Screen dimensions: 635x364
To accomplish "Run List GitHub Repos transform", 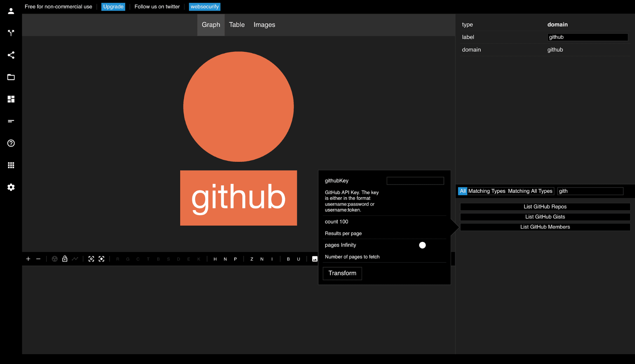I will point(545,207).
